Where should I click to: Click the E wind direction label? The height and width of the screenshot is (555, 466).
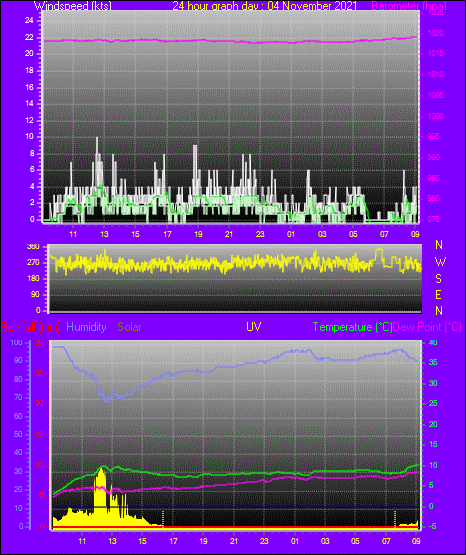click(x=438, y=294)
